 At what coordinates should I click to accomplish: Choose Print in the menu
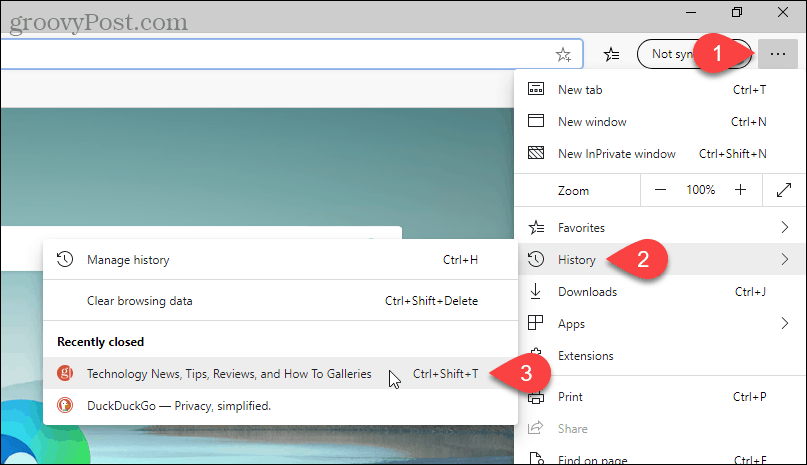(x=571, y=397)
